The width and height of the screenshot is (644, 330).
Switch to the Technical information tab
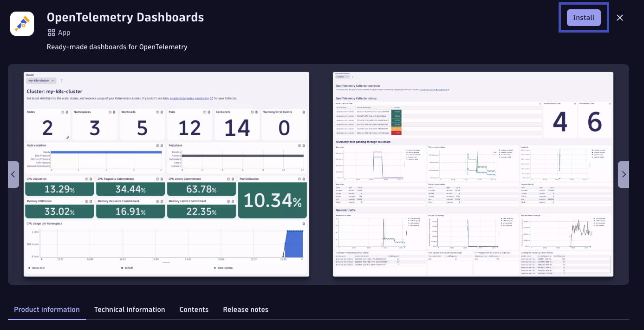pos(130,309)
